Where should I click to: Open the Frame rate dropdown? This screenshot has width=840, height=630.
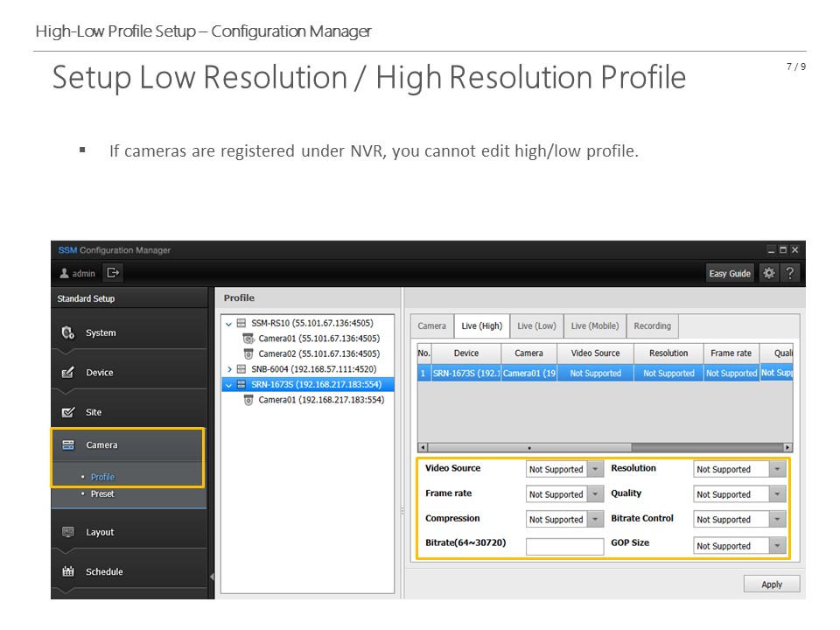click(x=595, y=493)
